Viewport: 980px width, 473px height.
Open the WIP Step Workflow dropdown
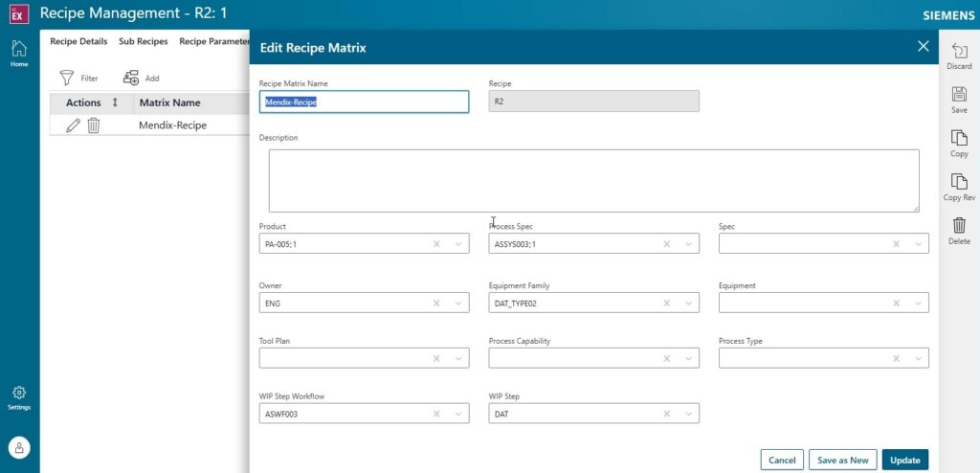[x=458, y=414]
